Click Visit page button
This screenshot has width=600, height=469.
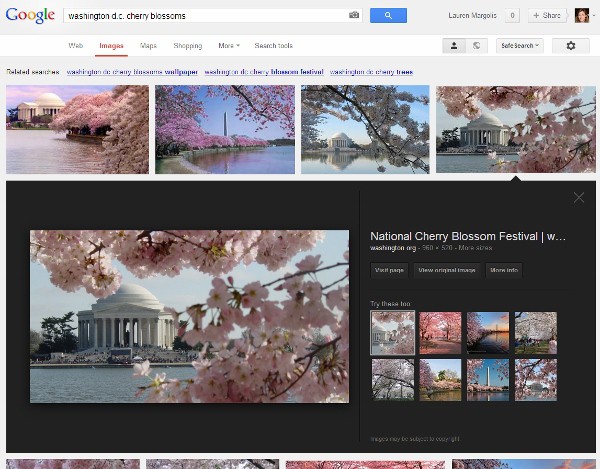pos(389,270)
